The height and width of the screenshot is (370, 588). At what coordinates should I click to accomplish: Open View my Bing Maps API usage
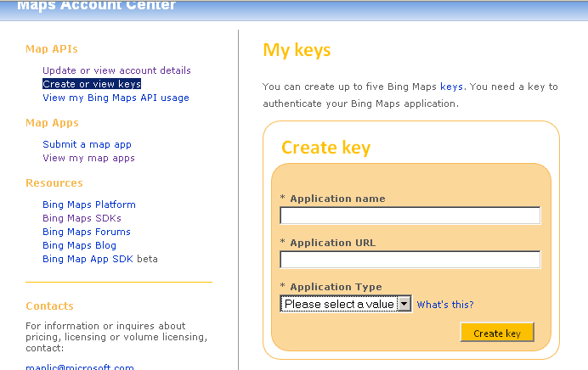pos(116,98)
